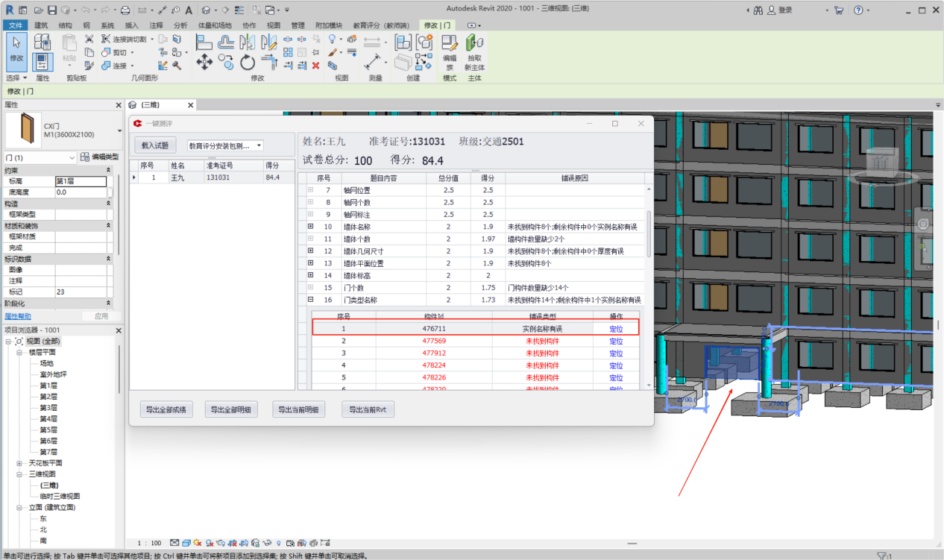Click the 导出当前明细 button
This screenshot has width=944, height=560.
point(298,409)
